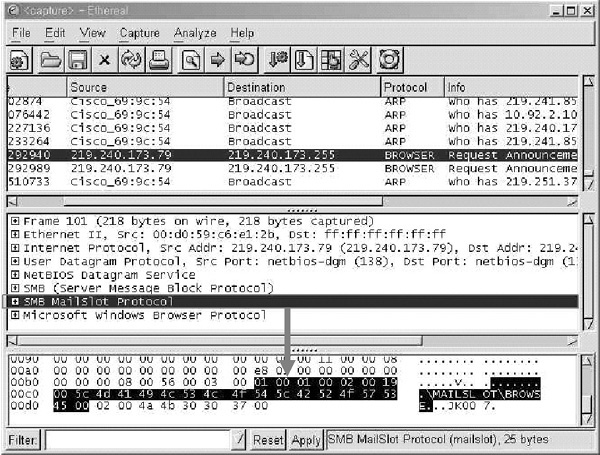
Task: Open capture filters icon with gear
Action: [277, 60]
